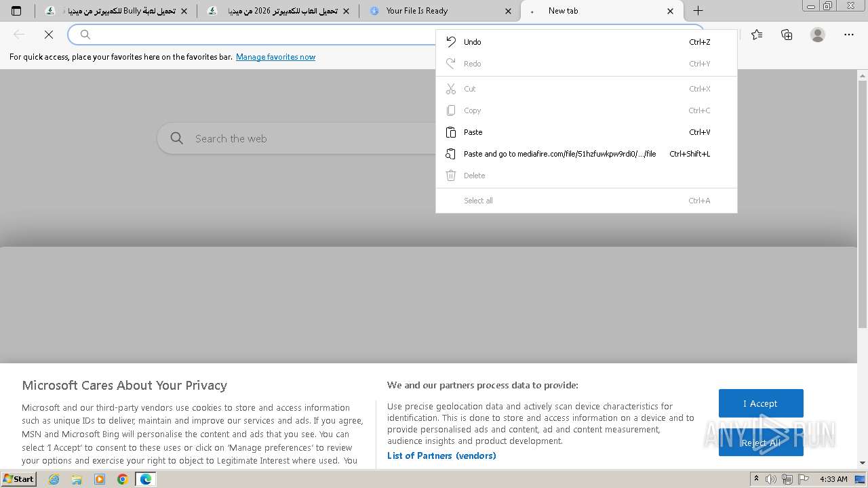Open the network tray icon
Image resolution: width=868 pixels, height=488 pixels.
[x=787, y=479]
